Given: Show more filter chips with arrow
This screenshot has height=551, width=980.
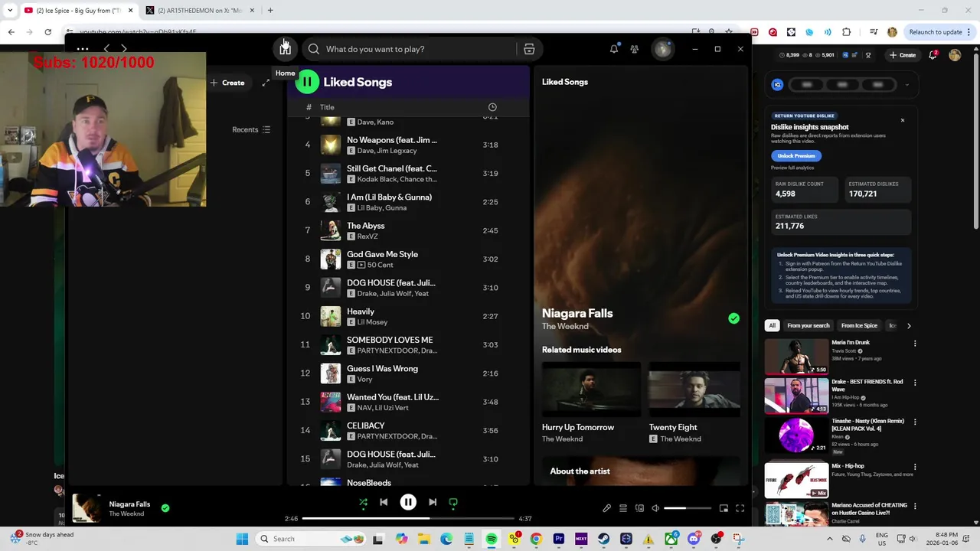Looking at the screenshot, I should tap(909, 325).
